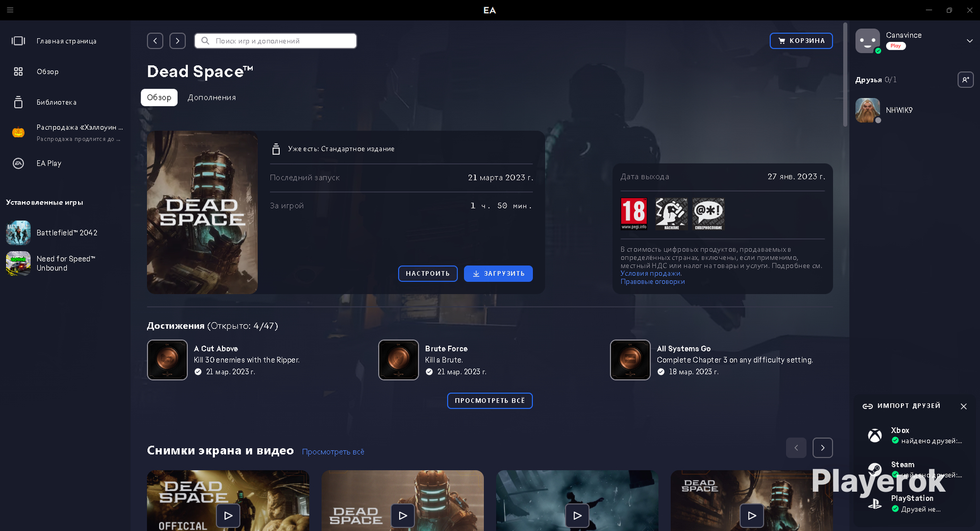The image size is (980, 531).
Task: Click the Загрузить download button
Action: (498, 273)
